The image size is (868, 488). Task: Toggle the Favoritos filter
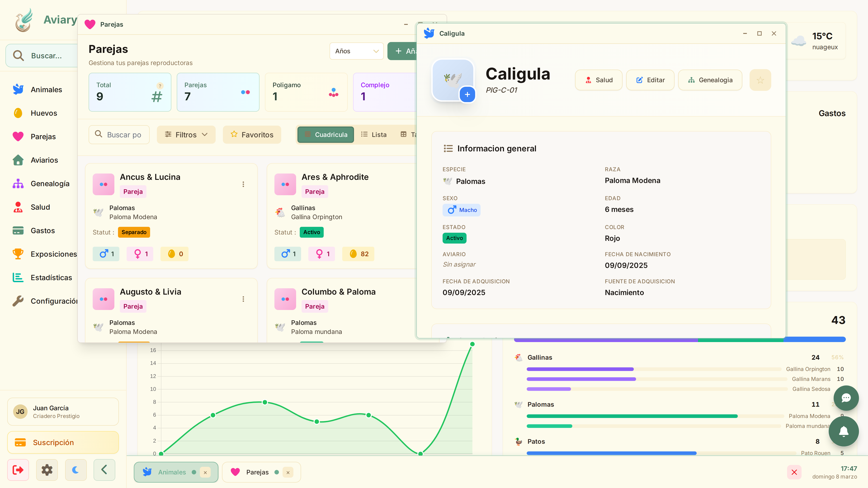252,135
